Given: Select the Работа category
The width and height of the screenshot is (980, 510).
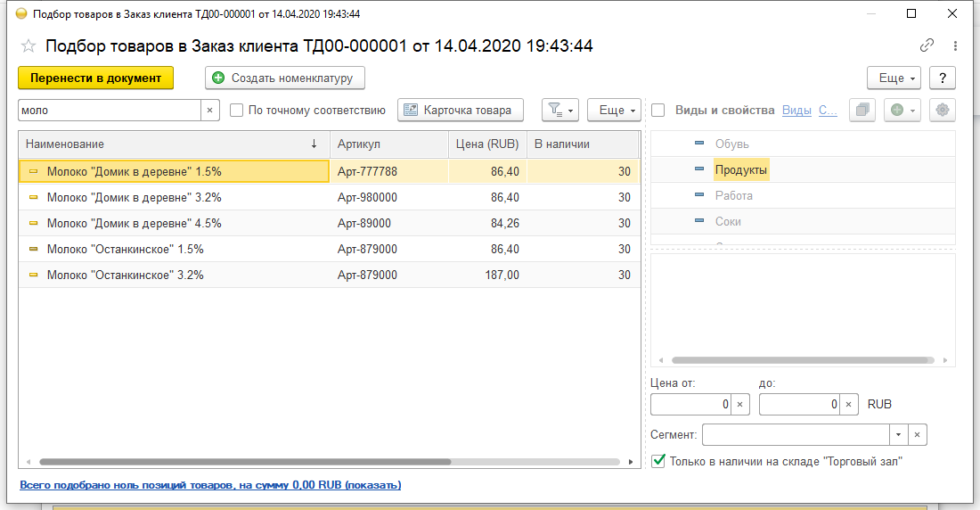Looking at the screenshot, I should pyautogui.click(x=734, y=195).
